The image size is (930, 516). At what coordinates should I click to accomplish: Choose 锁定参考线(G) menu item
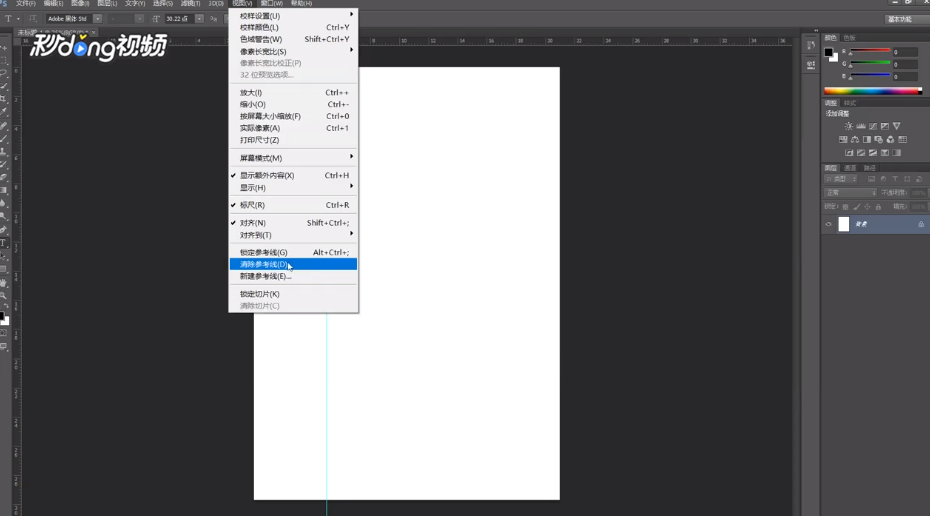[293, 253]
